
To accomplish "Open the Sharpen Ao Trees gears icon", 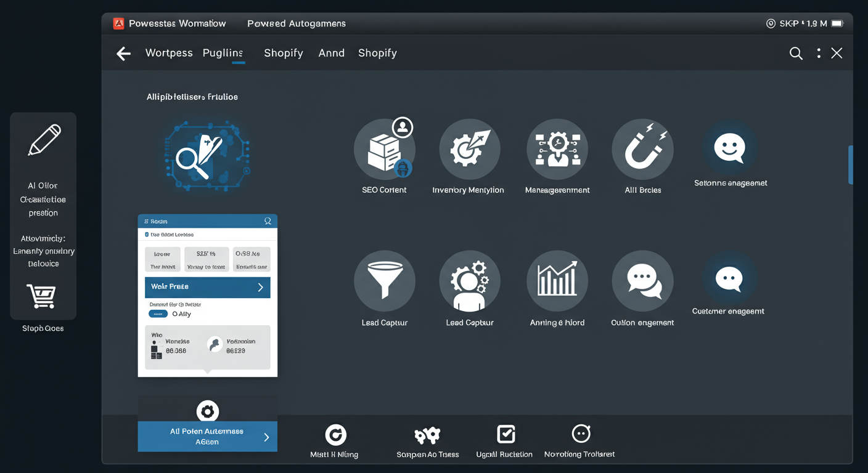I will click(x=427, y=434).
